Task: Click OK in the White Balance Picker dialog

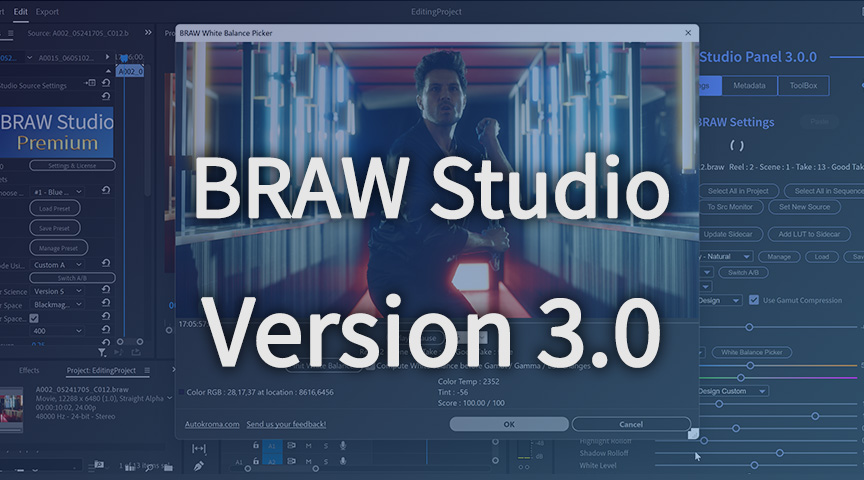Action: pyautogui.click(x=509, y=424)
